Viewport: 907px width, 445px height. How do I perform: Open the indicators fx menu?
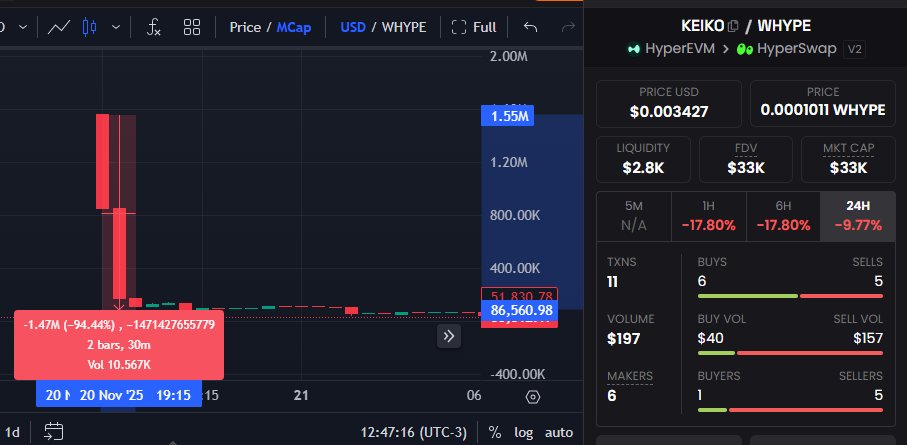point(153,27)
